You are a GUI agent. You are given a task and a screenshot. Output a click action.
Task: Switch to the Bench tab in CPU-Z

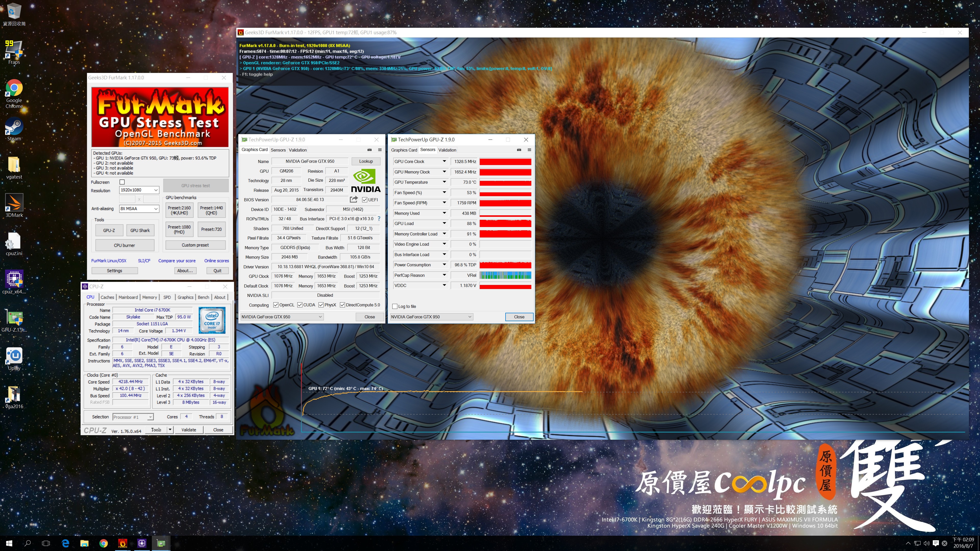point(203,297)
